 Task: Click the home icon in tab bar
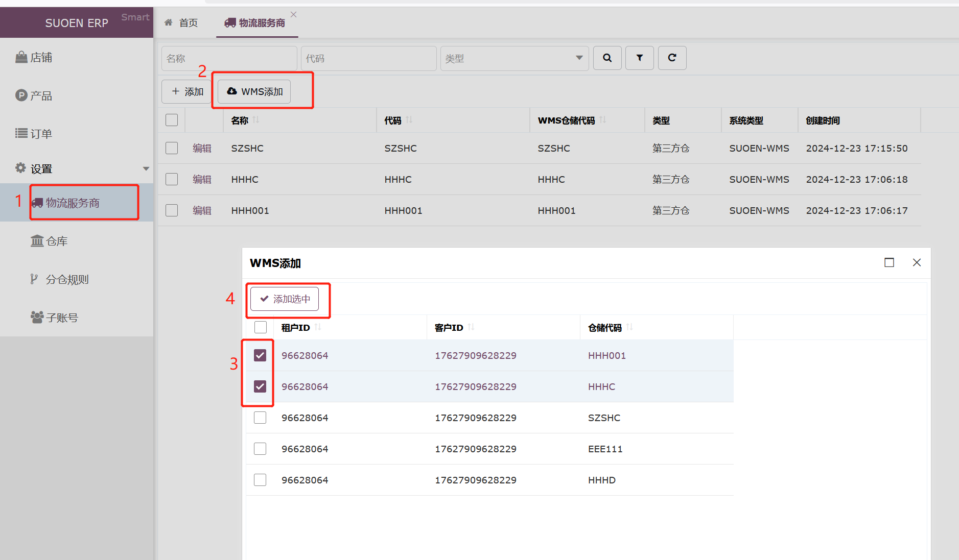click(x=168, y=22)
